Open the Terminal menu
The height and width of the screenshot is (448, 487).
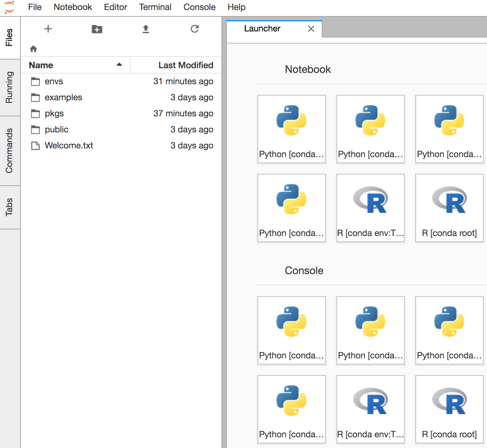pyautogui.click(x=155, y=7)
